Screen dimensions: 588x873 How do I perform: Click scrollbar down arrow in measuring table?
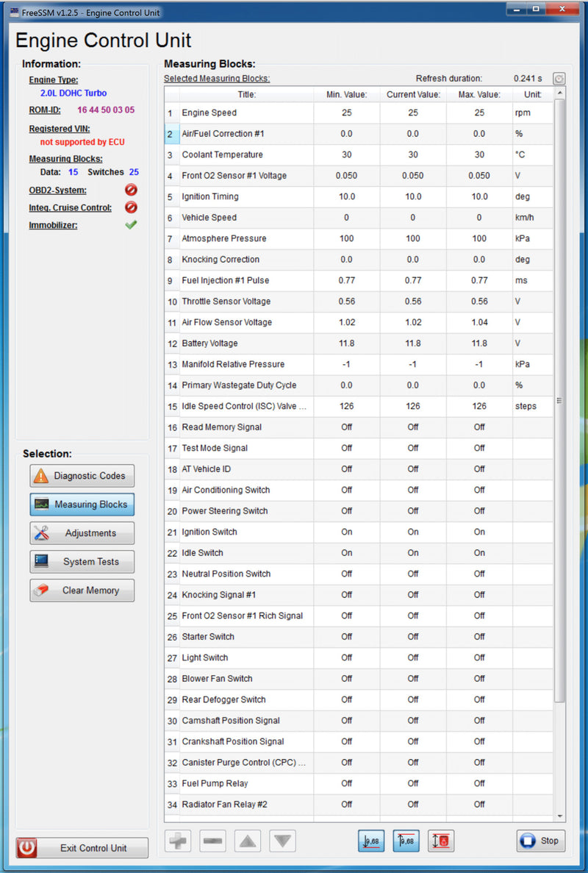559,816
